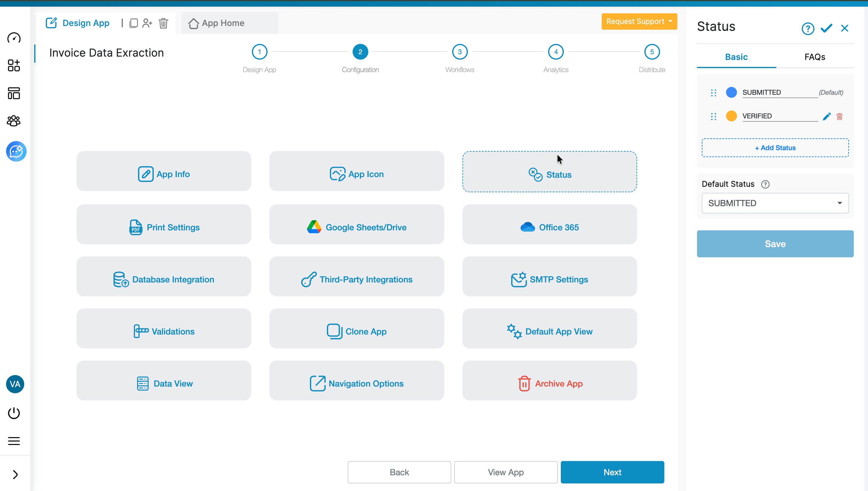Screen dimensions: 868x491
Task: Click the Next button
Action: (612, 472)
